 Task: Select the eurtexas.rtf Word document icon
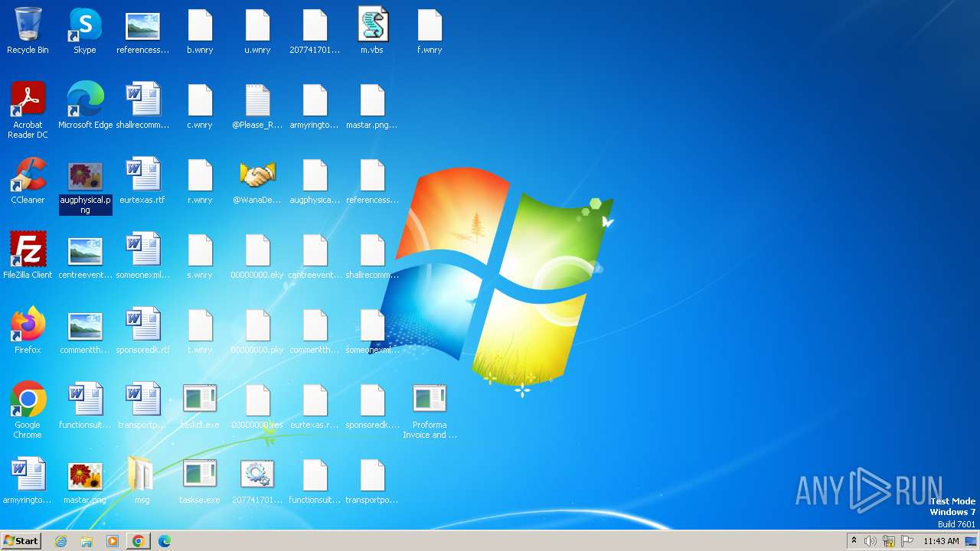coord(142,181)
